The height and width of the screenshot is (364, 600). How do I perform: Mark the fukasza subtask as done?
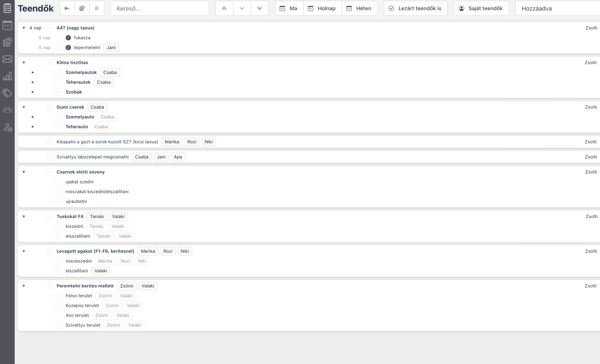point(59,38)
